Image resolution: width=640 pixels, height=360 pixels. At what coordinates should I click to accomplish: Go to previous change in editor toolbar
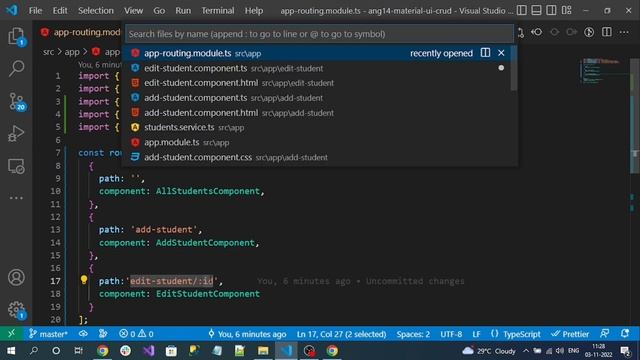coord(537,32)
